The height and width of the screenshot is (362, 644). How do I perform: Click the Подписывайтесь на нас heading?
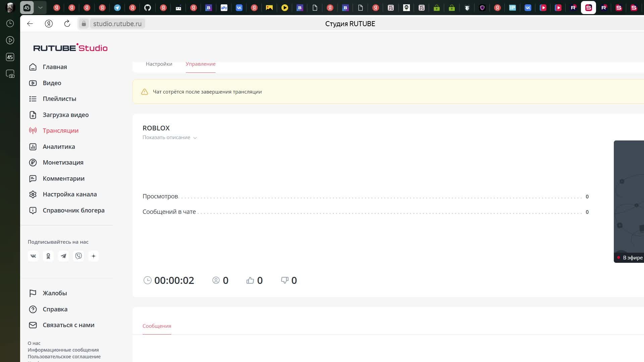click(x=58, y=242)
